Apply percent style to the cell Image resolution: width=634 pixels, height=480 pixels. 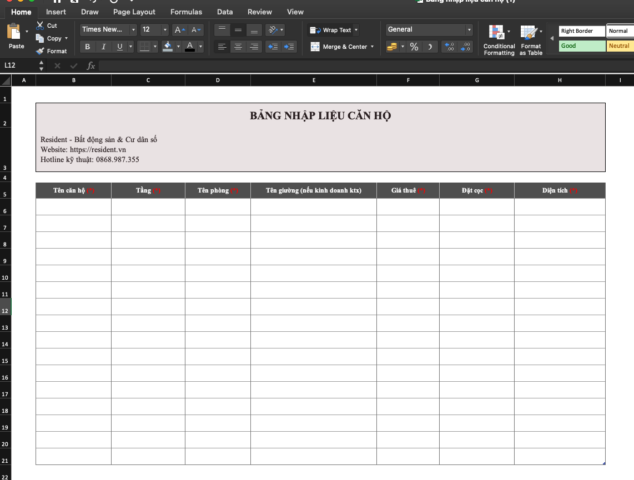(414, 47)
